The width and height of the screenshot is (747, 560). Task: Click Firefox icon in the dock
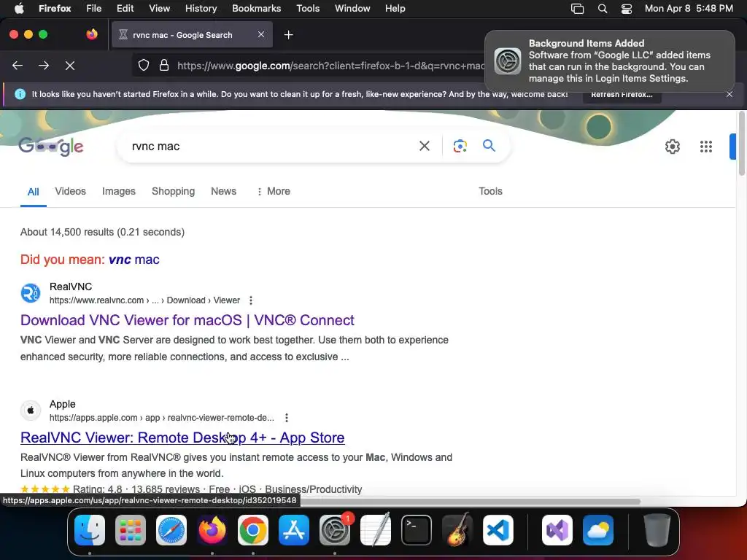pos(212,530)
